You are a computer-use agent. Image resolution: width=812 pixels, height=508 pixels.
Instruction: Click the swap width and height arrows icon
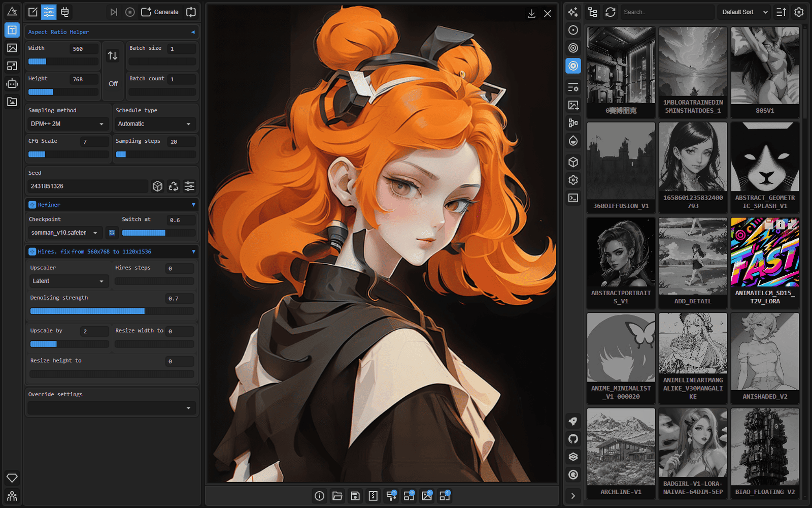(113, 56)
